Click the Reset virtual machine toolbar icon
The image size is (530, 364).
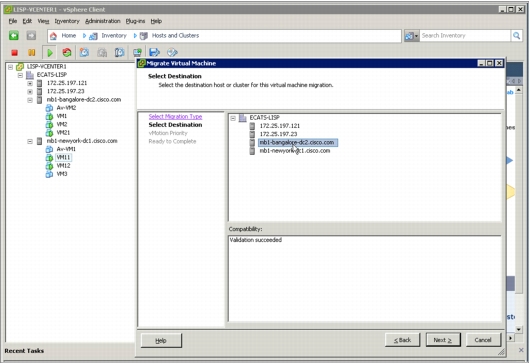coord(67,52)
